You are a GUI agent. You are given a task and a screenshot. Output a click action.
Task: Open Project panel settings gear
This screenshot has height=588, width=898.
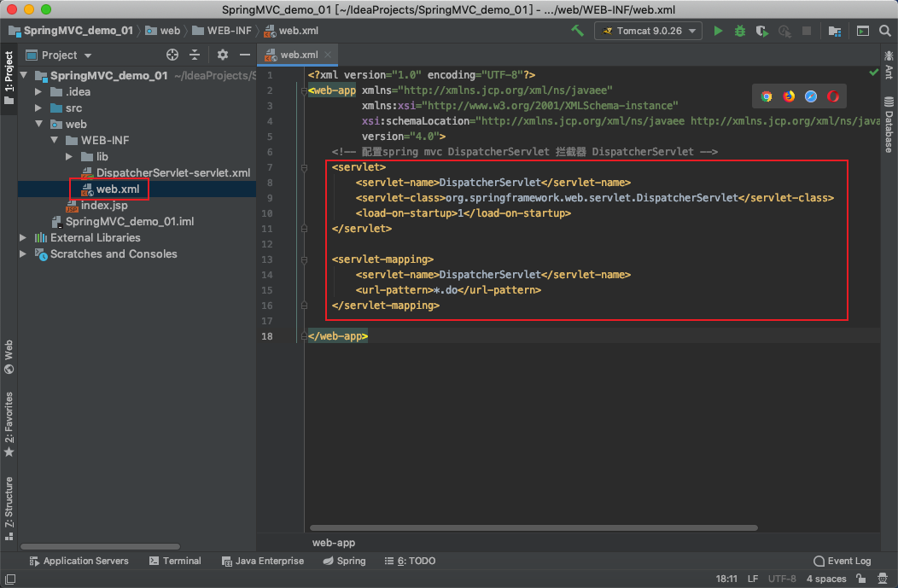[222, 55]
